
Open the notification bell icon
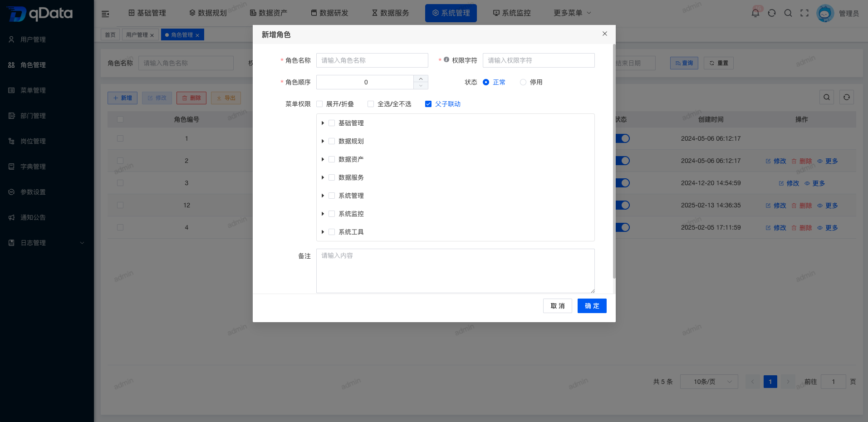755,13
